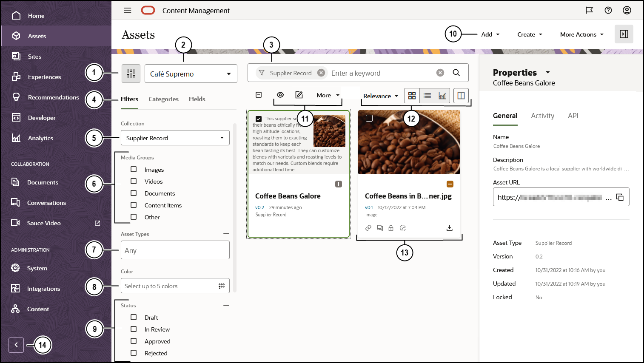Image resolution: width=644 pixels, height=363 pixels.
Task: Check the Other media group
Action: pyautogui.click(x=134, y=217)
